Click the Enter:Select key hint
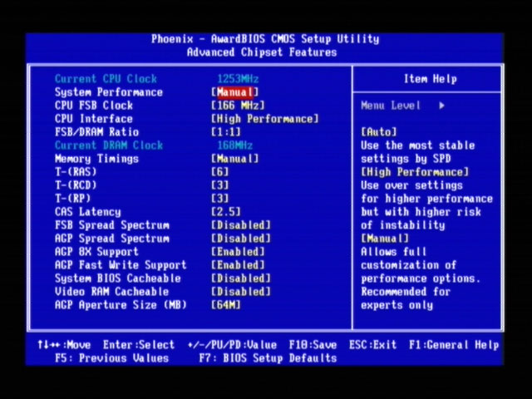The height and width of the screenshot is (399, 532). tap(139, 345)
